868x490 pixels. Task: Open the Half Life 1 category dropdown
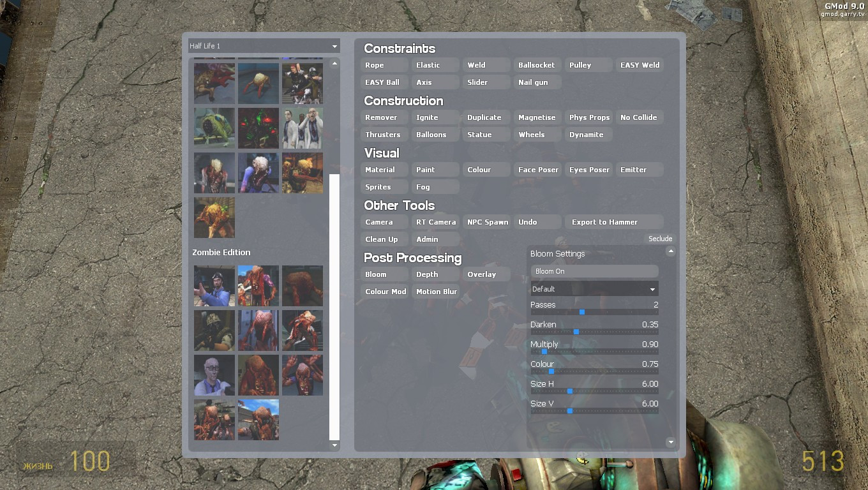[x=263, y=45]
